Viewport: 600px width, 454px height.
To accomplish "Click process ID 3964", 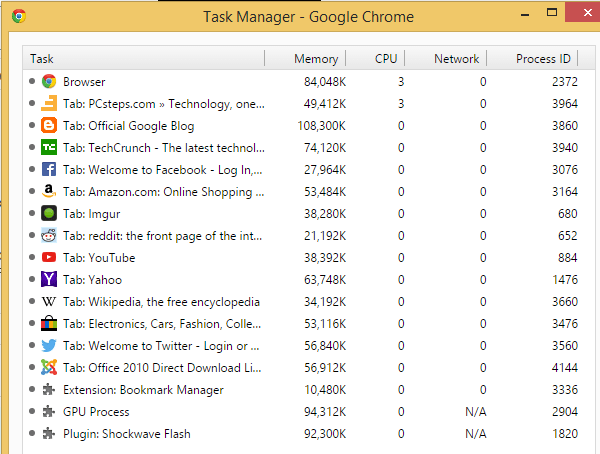I will coord(565,103).
